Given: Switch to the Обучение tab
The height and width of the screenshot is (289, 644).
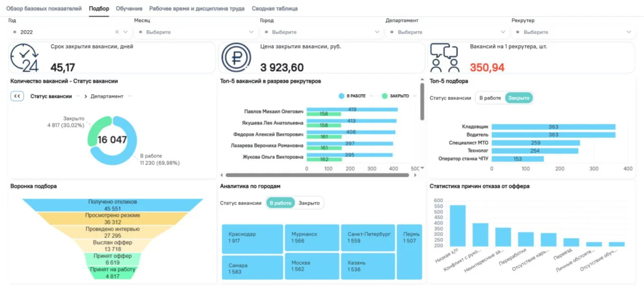Looking at the screenshot, I should pyautogui.click(x=129, y=8).
